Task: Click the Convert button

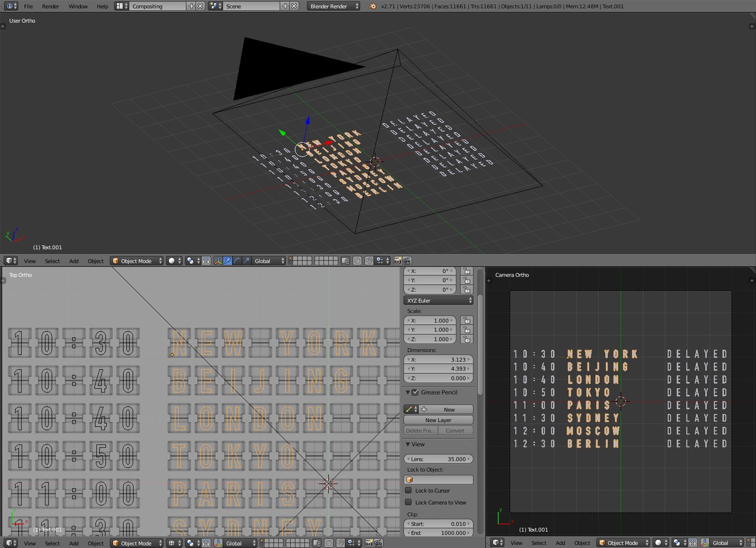Action: (x=455, y=431)
